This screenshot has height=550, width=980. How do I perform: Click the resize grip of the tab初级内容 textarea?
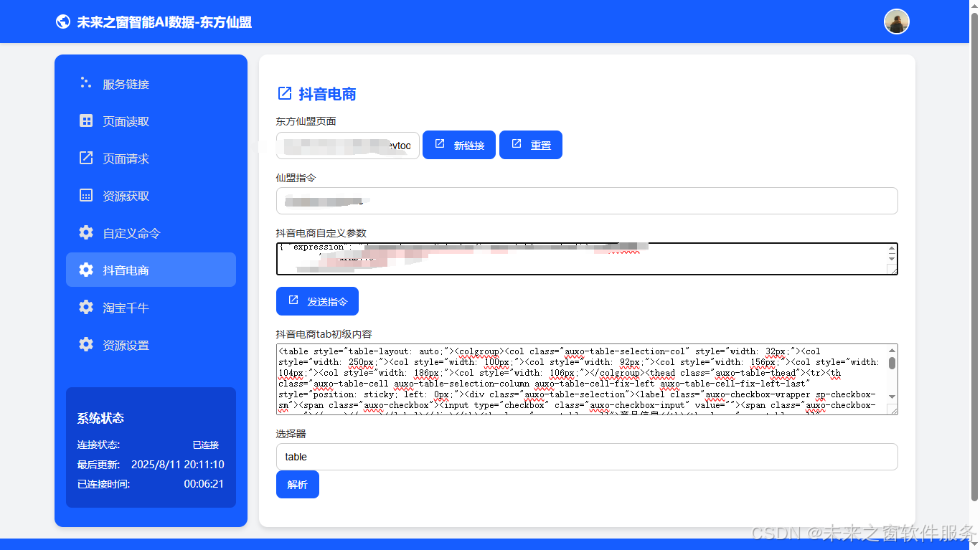[892, 409]
